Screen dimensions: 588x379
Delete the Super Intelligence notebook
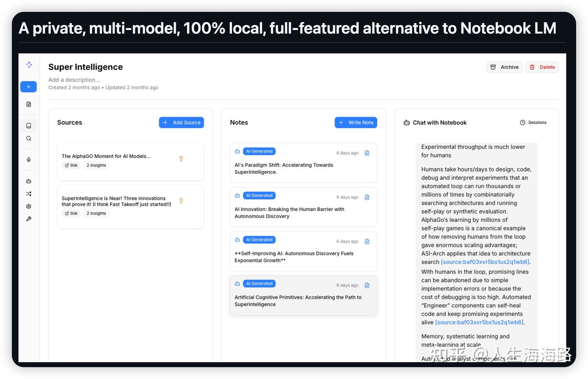pyautogui.click(x=542, y=67)
